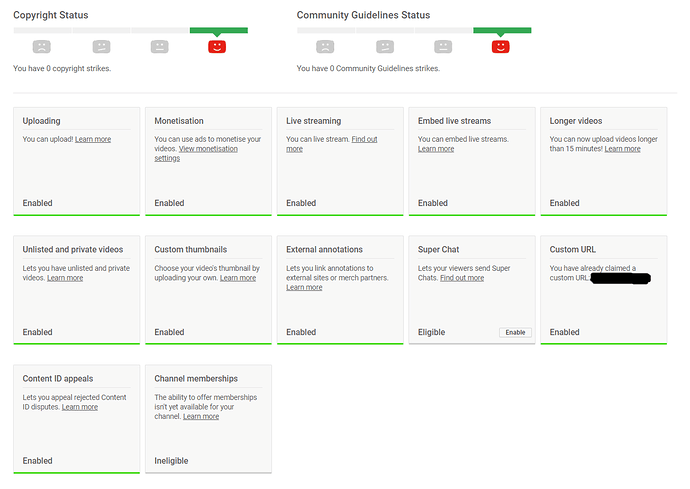Viewport: 690px width, 489px height.
Task: Click the confused grey face under Community Guidelines Status
Action: 385,47
